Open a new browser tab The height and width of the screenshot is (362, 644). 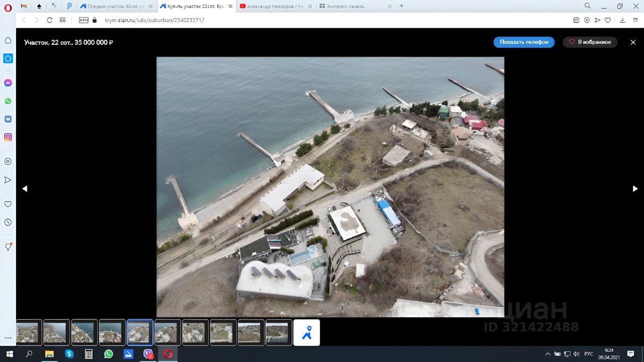pyautogui.click(x=401, y=6)
